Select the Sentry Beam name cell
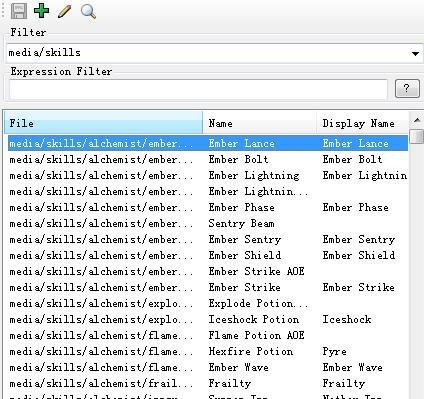The height and width of the screenshot is (399, 424). pyautogui.click(x=242, y=224)
